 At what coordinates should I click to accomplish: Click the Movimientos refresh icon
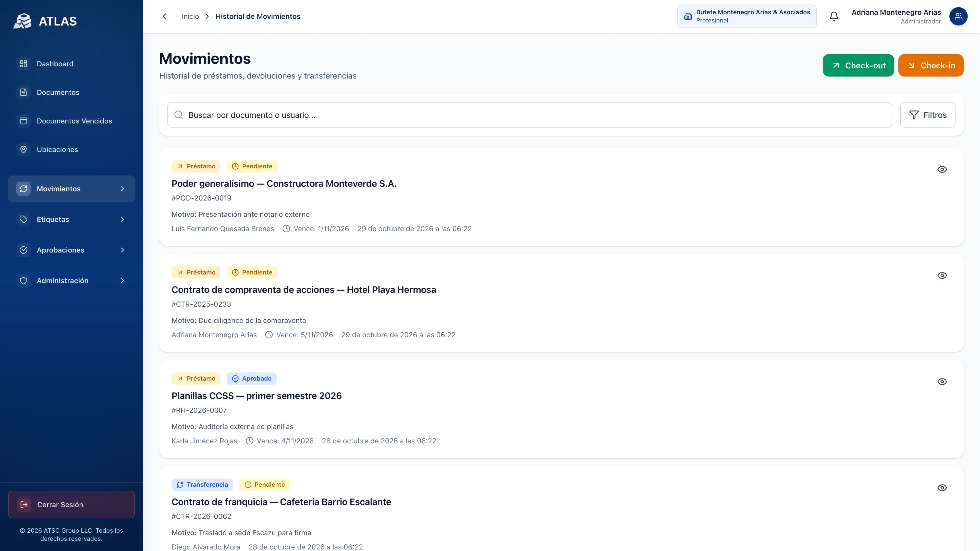click(23, 189)
